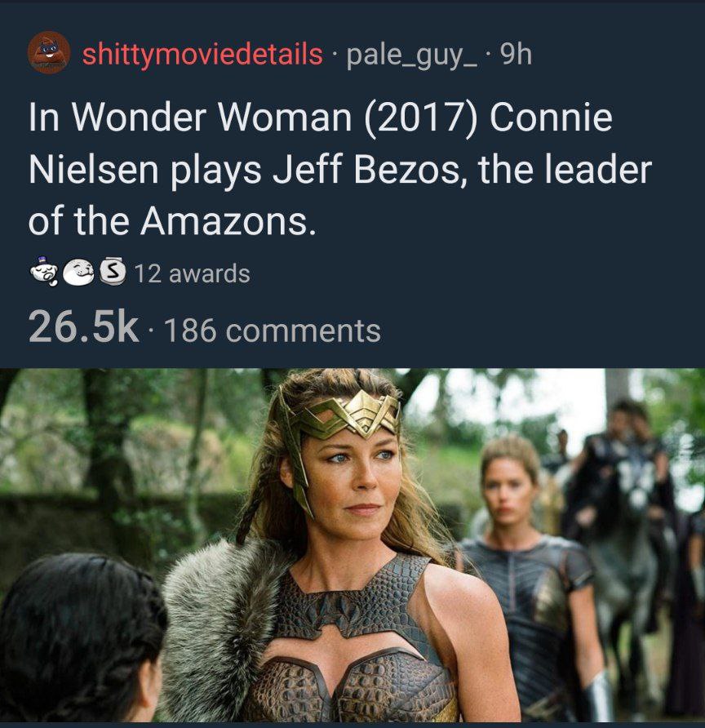
Task: Click Connie in the post title
Action: coord(551,117)
